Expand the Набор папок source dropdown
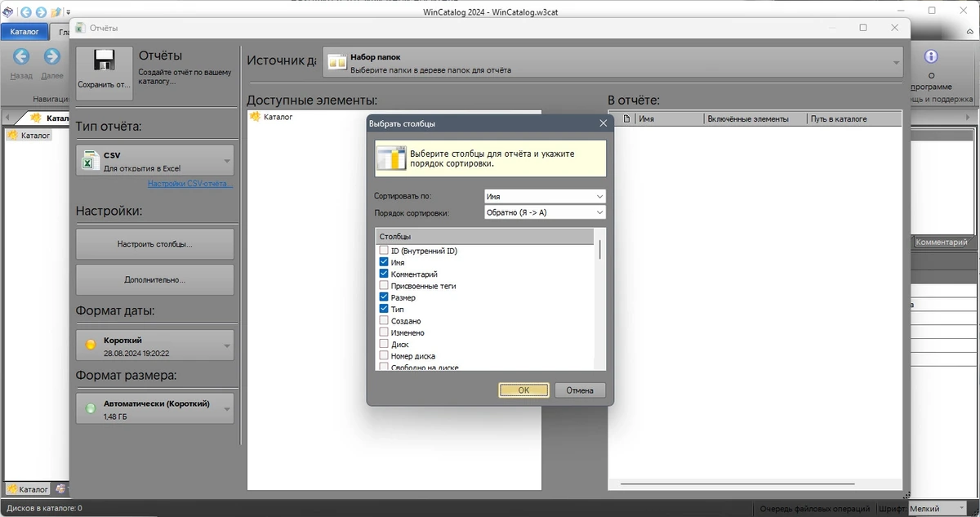 click(x=614, y=63)
